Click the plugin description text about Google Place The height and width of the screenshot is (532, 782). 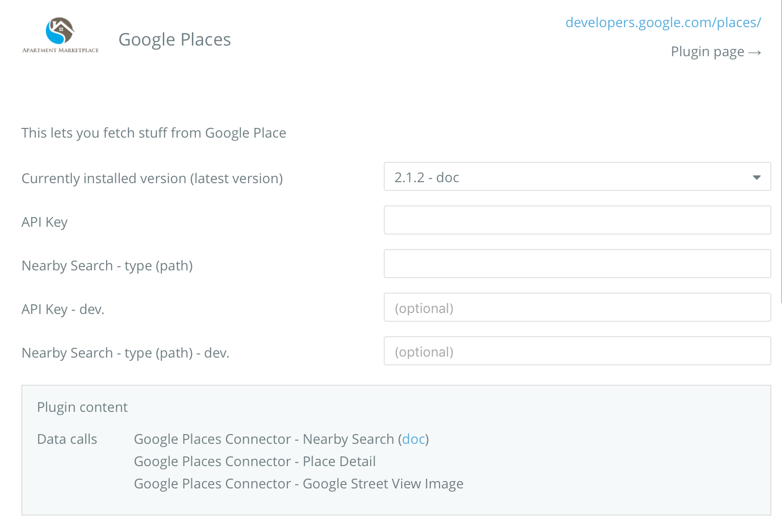click(154, 133)
